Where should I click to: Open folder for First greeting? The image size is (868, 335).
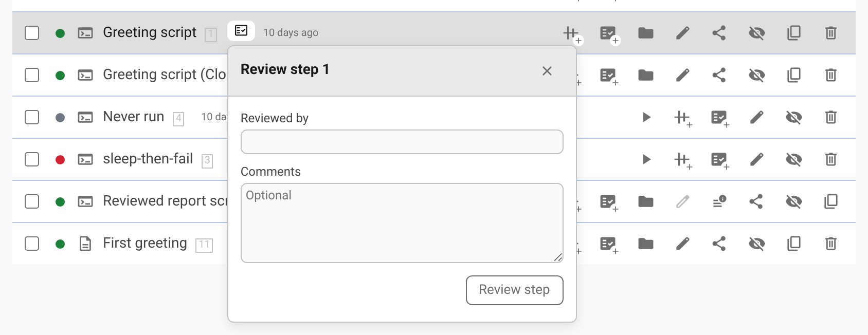click(646, 244)
